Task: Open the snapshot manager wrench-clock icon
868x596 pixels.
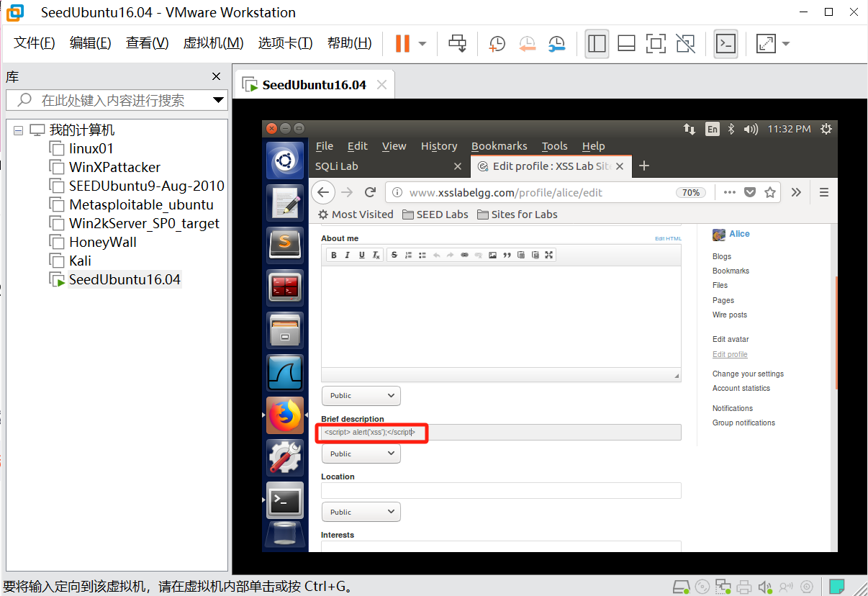Action: (x=556, y=44)
